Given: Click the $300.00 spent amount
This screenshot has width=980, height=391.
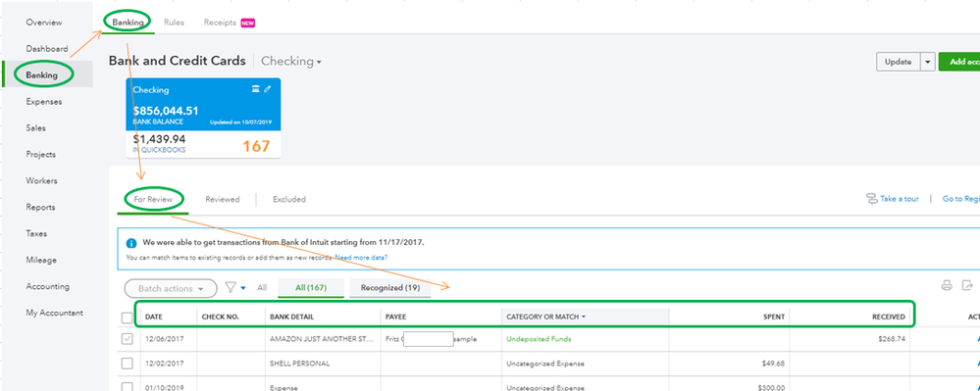Looking at the screenshot, I should tap(771, 387).
